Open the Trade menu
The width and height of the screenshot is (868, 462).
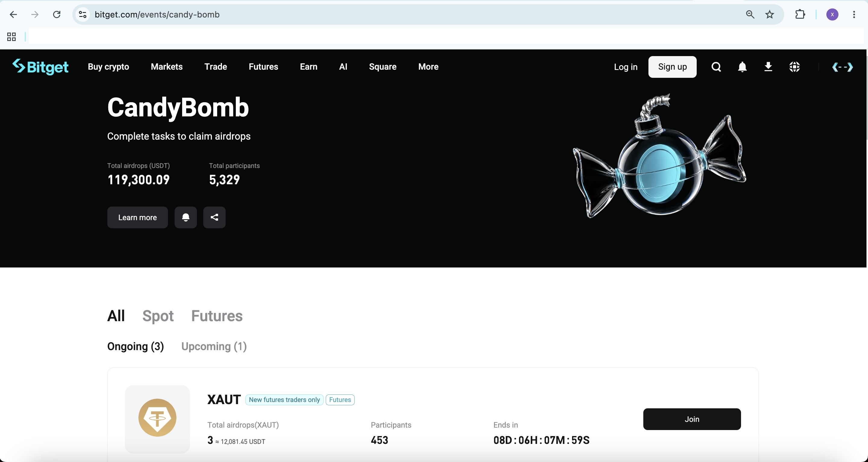(216, 67)
